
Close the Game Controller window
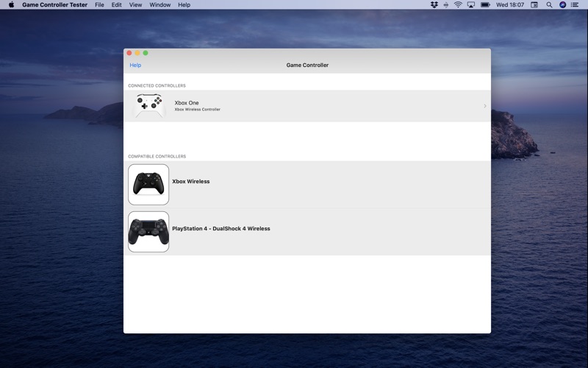[129, 53]
